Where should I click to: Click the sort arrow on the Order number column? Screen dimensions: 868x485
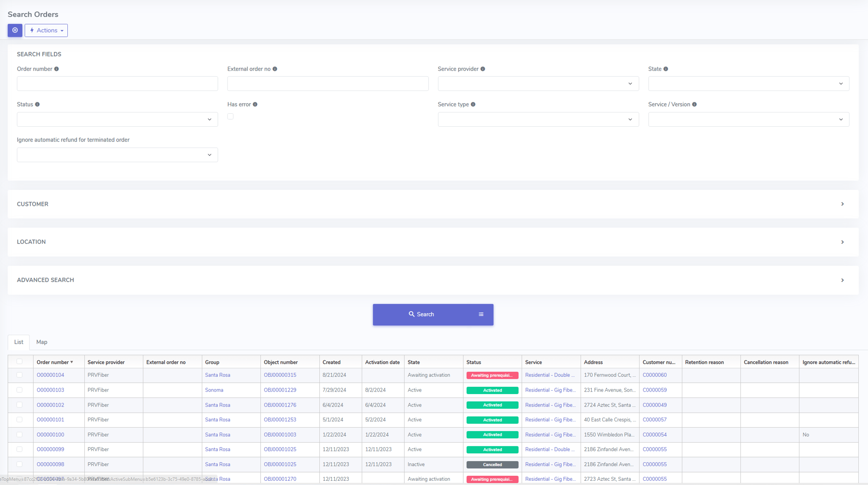(x=72, y=362)
